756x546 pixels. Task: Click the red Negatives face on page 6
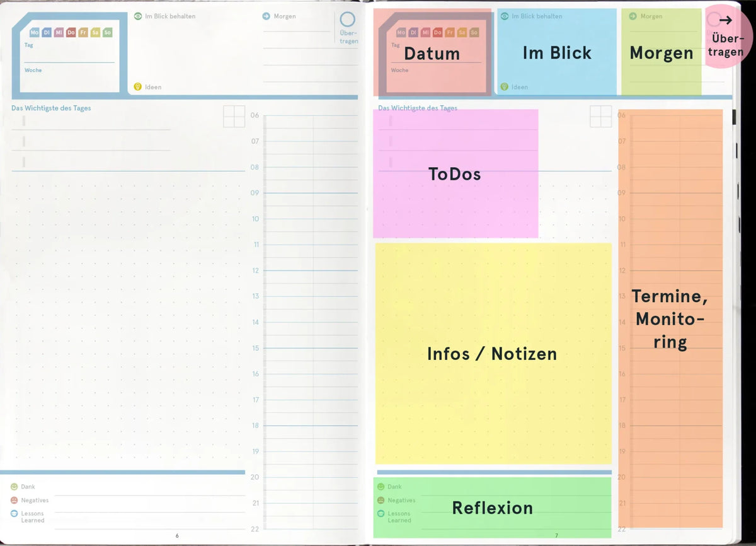pyautogui.click(x=14, y=500)
